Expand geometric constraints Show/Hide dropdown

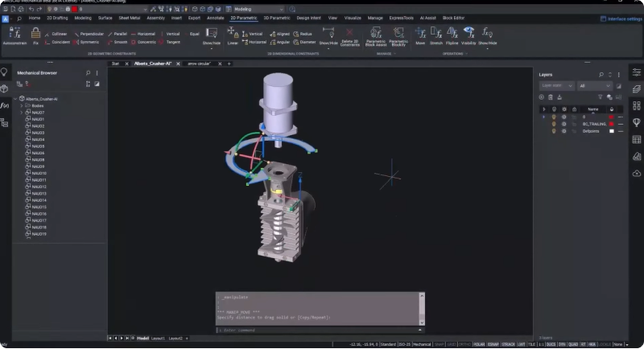point(212,49)
